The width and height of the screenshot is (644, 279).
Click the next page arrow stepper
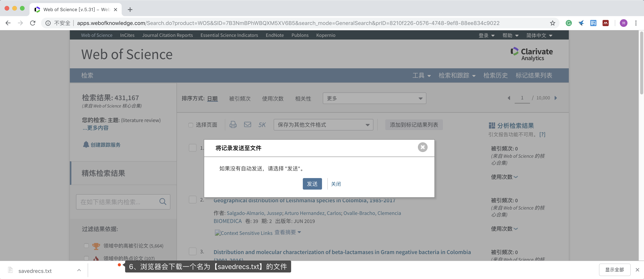[x=556, y=98]
